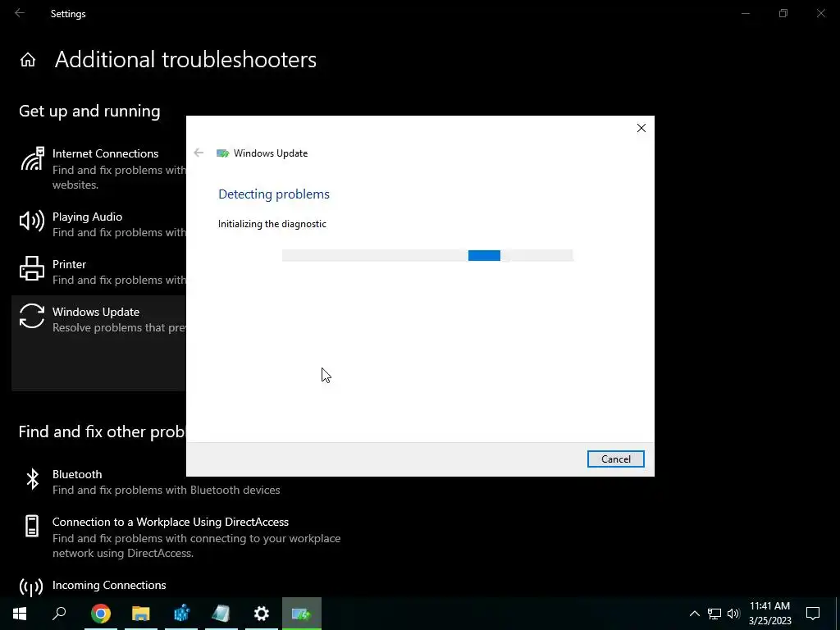The width and height of the screenshot is (840, 630).
Task: Open the blue app icon next to File Explorer
Action: 181,614
